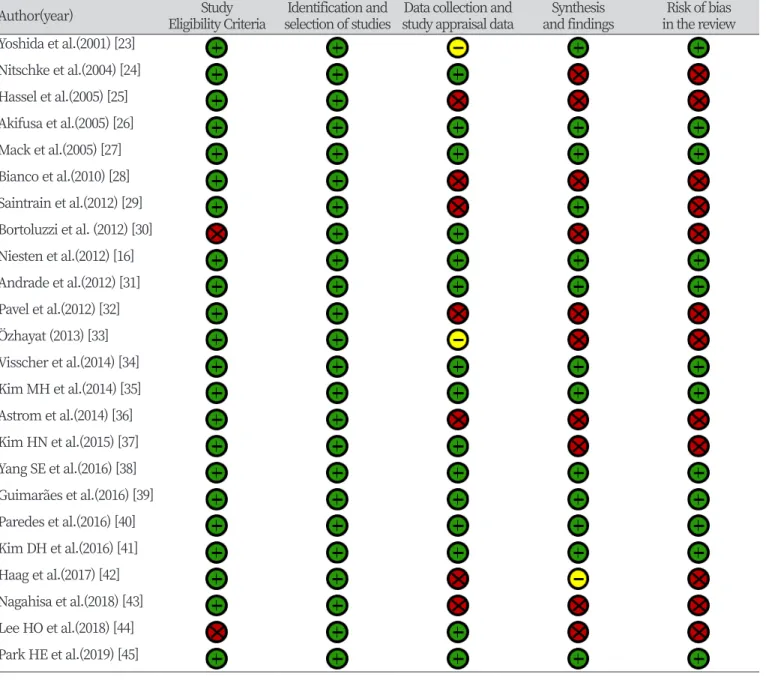Click author text Kim MH et al.(2014) [35]
The height and width of the screenshot is (680, 766).
pyautogui.click(x=70, y=389)
